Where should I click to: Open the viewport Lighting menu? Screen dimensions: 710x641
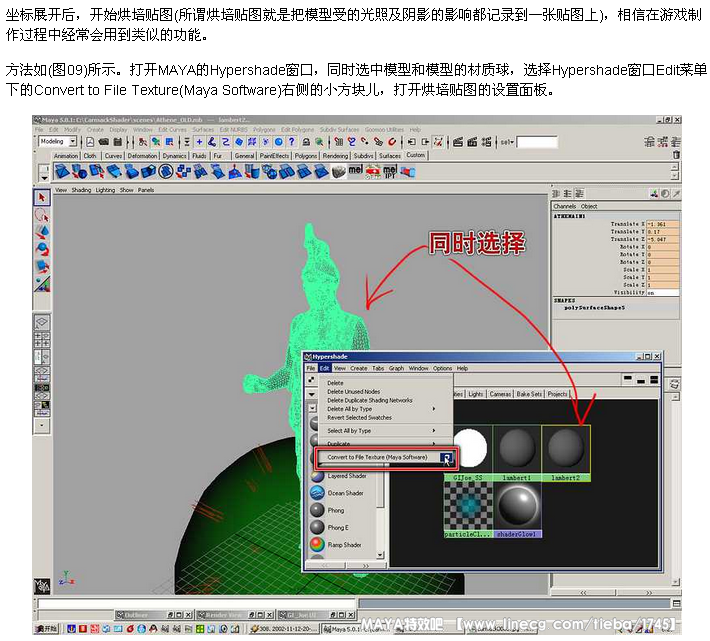coord(105,190)
